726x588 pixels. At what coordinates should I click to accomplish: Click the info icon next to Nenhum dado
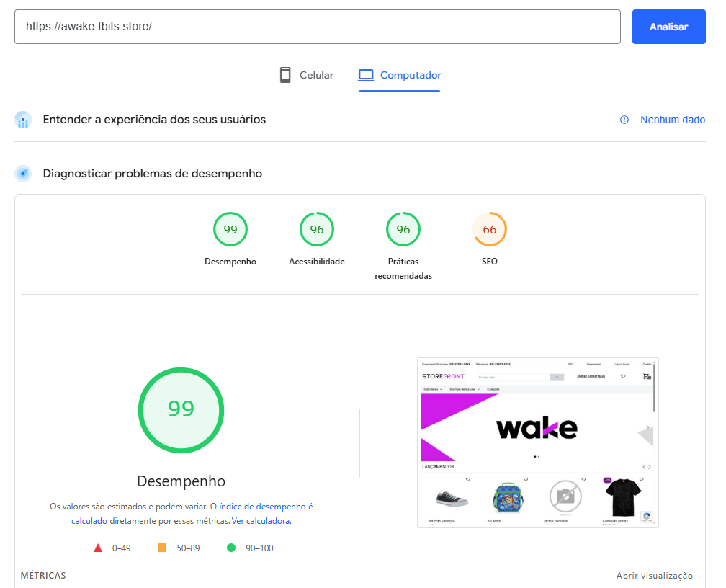[624, 120]
